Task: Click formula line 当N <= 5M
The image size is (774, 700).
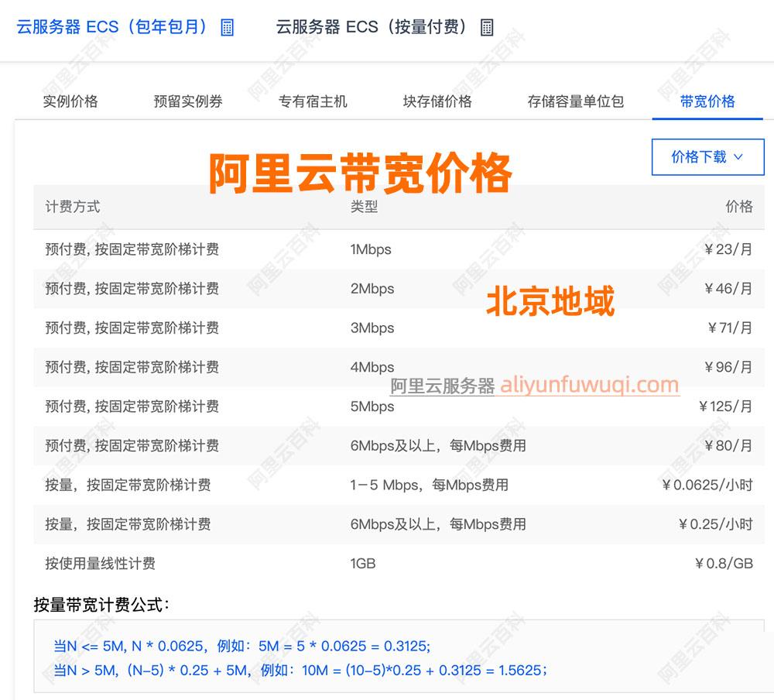Action: tap(241, 646)
